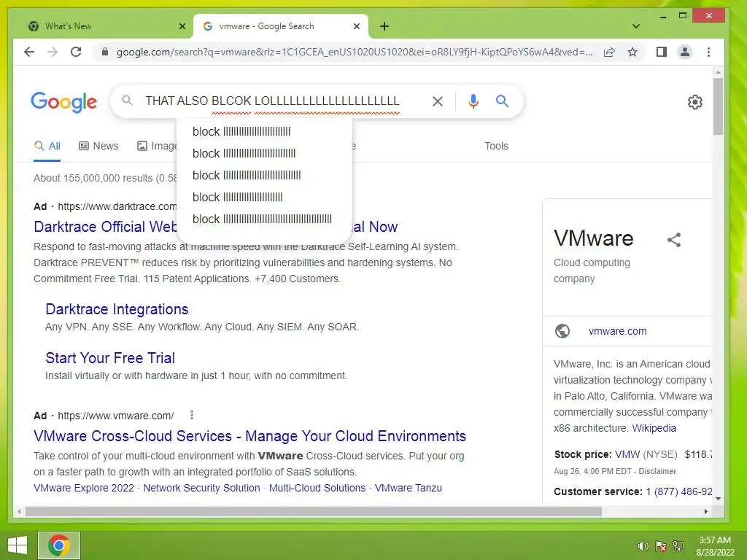
Task: Open options dots for vmware.com ad
Action: coord(192,415)
